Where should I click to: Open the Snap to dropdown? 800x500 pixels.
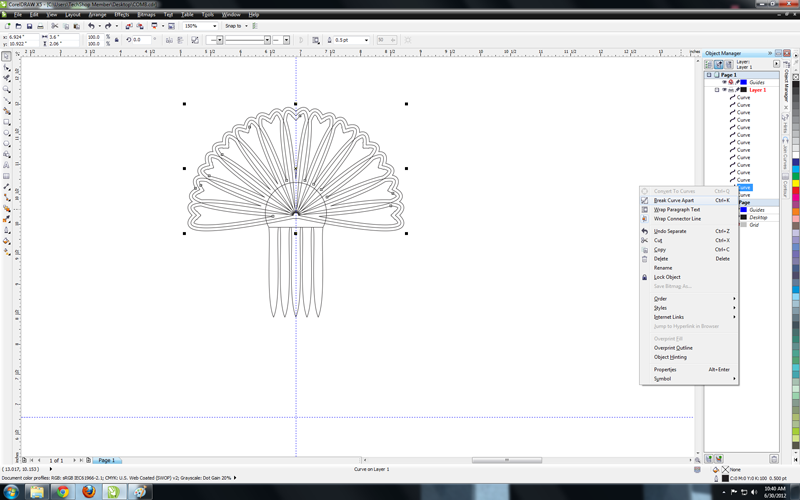pos(246,26)
